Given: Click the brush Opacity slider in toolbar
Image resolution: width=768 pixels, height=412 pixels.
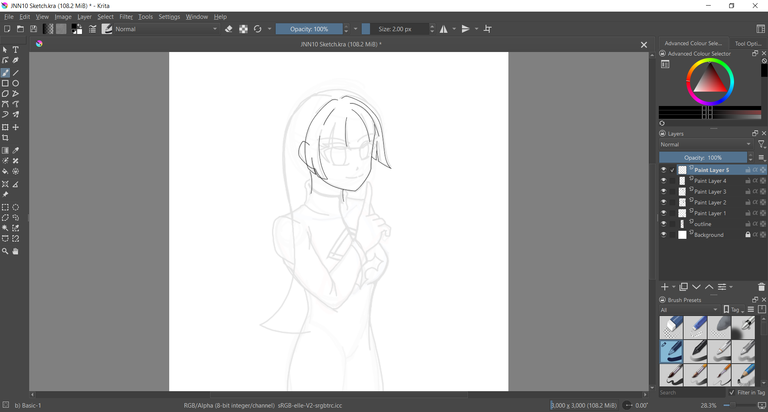Looking at the screenshot, I should coord(309,29).
